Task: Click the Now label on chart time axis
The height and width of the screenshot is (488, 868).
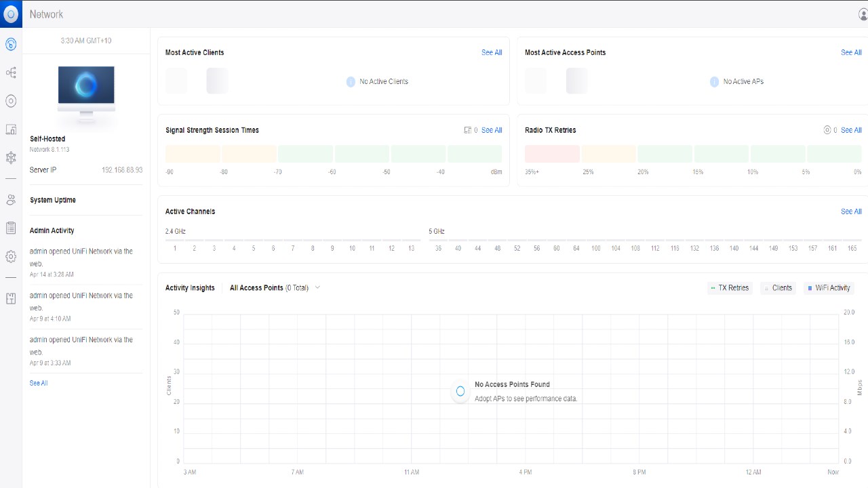Action: pos(833,472)
